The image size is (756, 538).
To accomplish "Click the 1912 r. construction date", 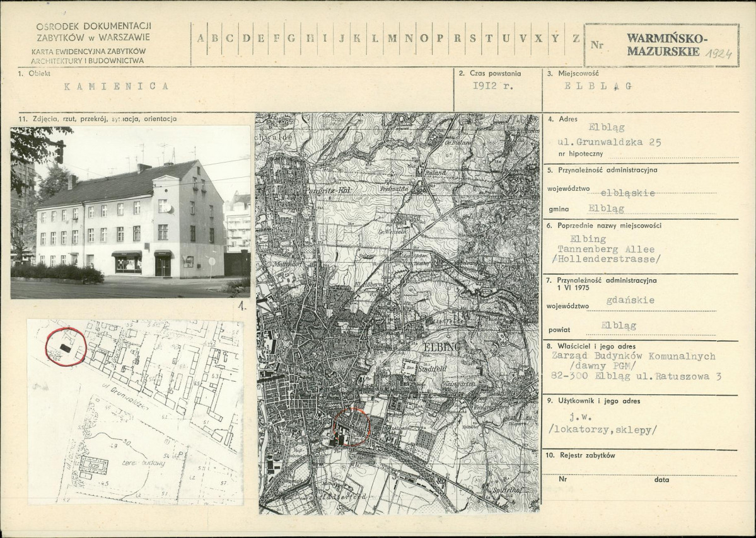I will (x=493, y=88).
